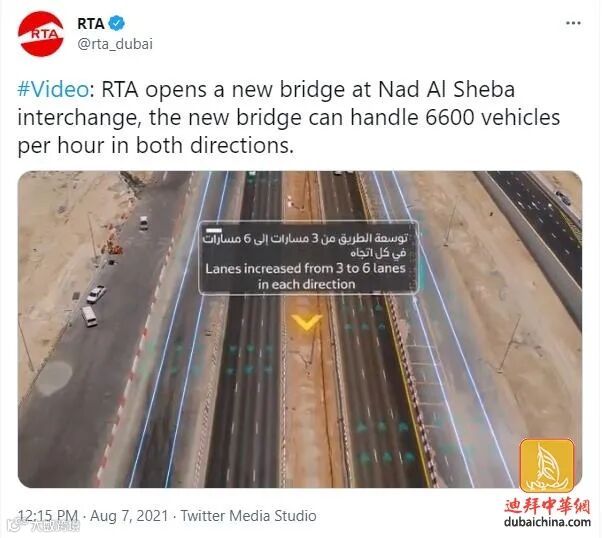Click the lanes increased caption box
The width and height of the screenshot is (602, 538).
pos(308,258)
